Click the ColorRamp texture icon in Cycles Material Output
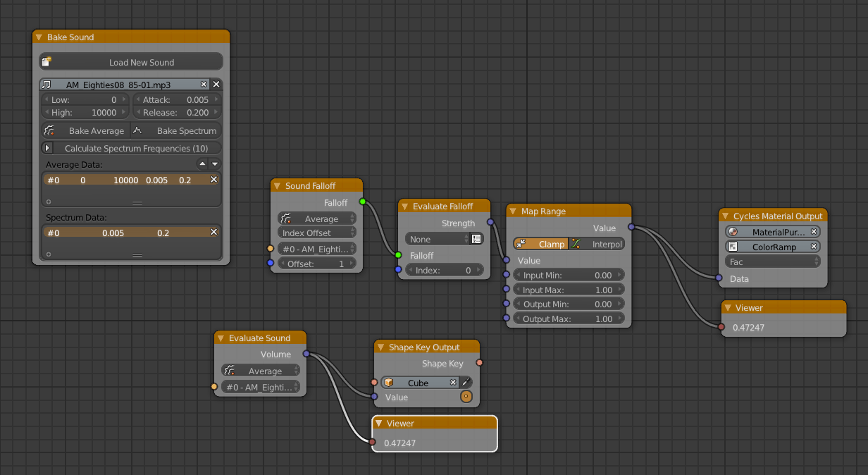The image size is (868, 475). click(734, 246)
